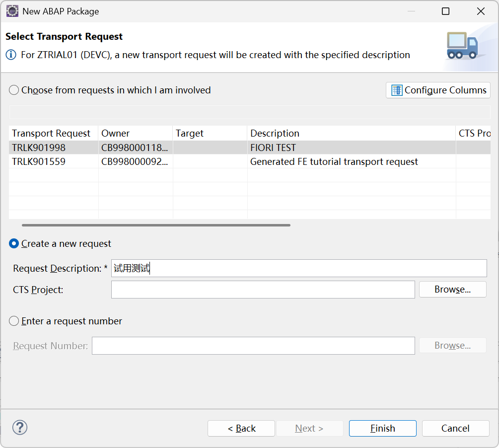Focus the empty CTS Project field
This screenshot has height=448, width=499.
pyautogui.click(x=263, y=289)
